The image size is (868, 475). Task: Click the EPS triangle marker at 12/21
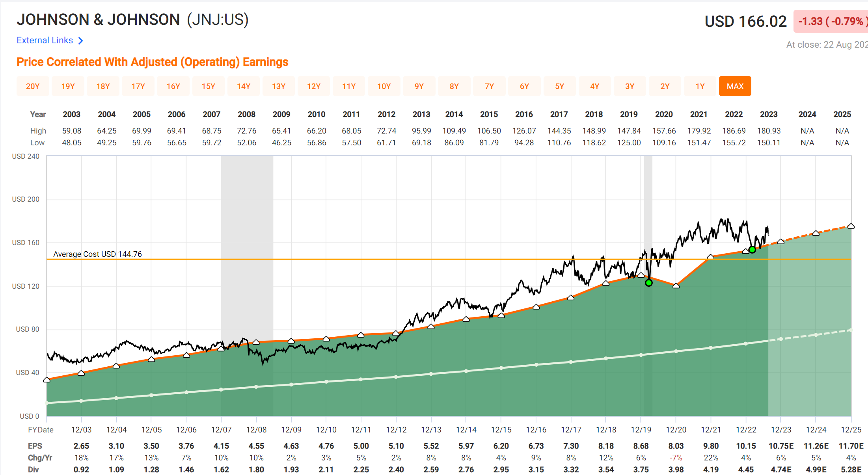710,257
